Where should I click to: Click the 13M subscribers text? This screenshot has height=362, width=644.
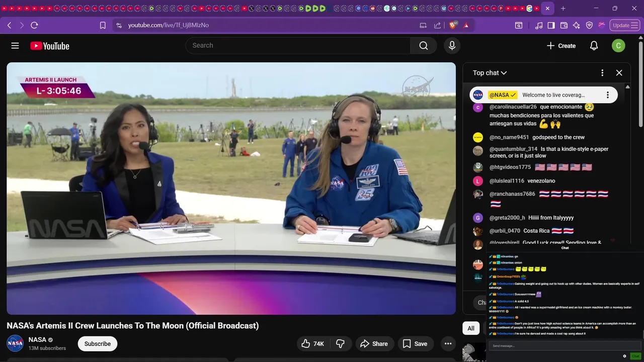[x=47, y=348]
